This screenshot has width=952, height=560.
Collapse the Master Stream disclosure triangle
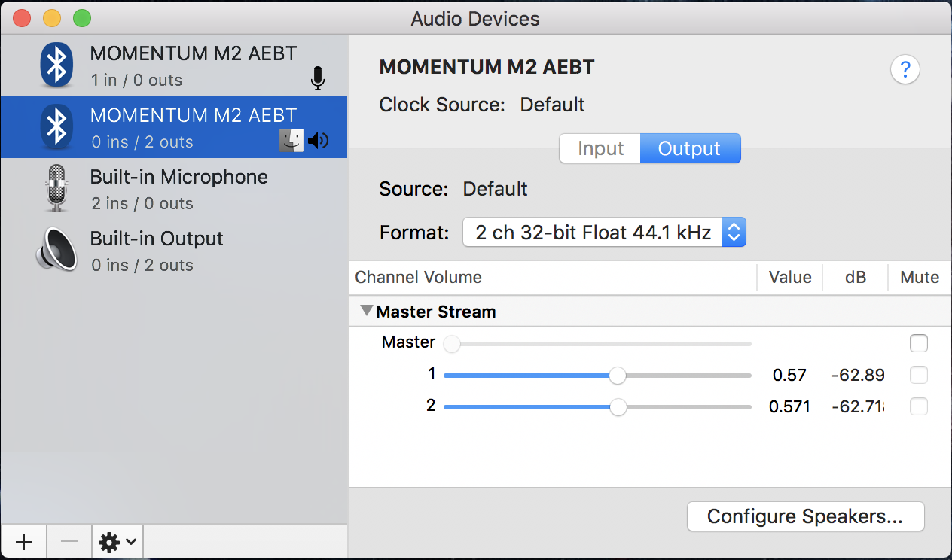pyautogui.click(x=367, y=310)
